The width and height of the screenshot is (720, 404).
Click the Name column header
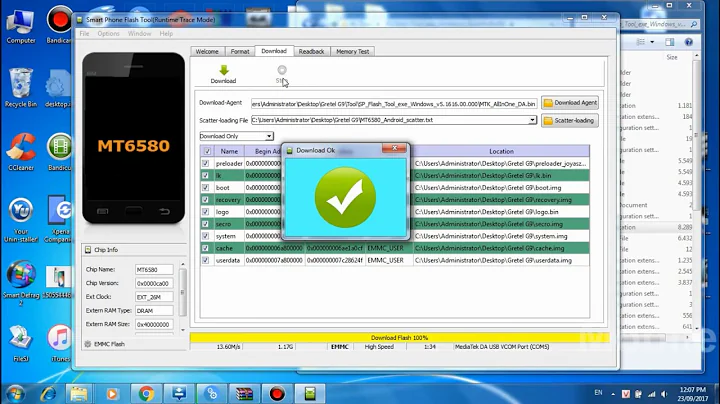tap(229, 151)
